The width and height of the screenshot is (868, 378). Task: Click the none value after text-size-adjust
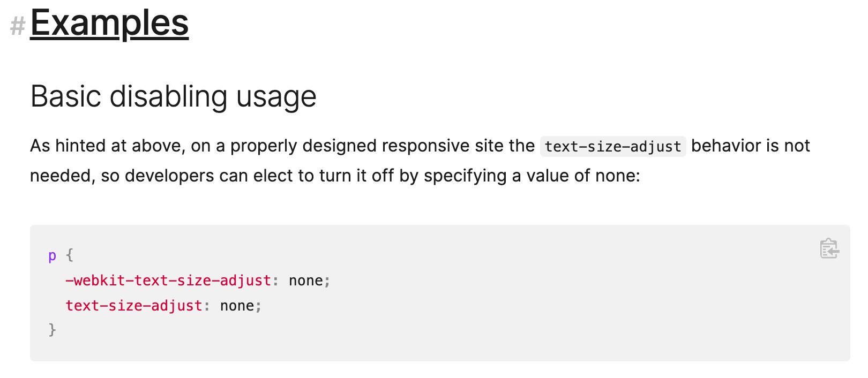click(237, 306)
